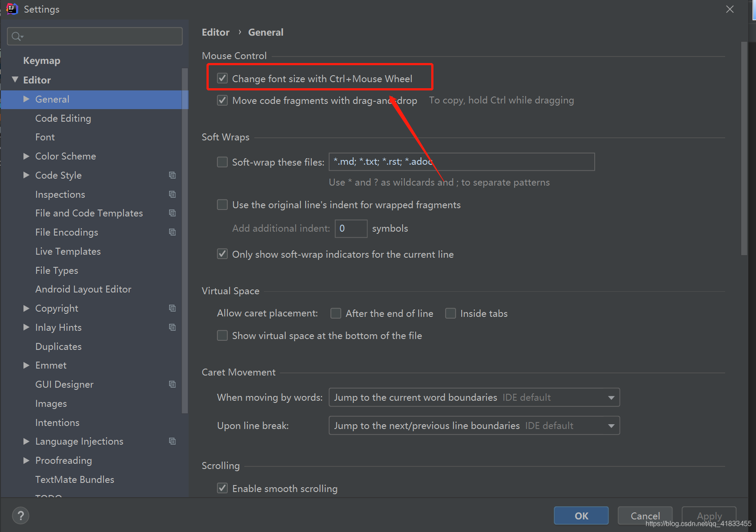The height and width of the screenshot is (532, 756).
Task: Expand the Language Injections node arrow
Action: pyautogui.click(x=26, y=441)
